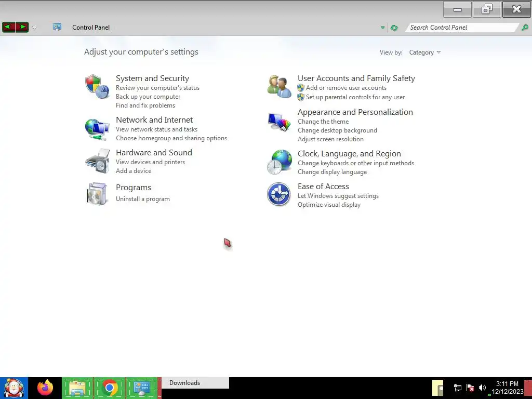Click Add or remove user accounts
The height and width of the screenshot is (399, 532).
(346, 88)
